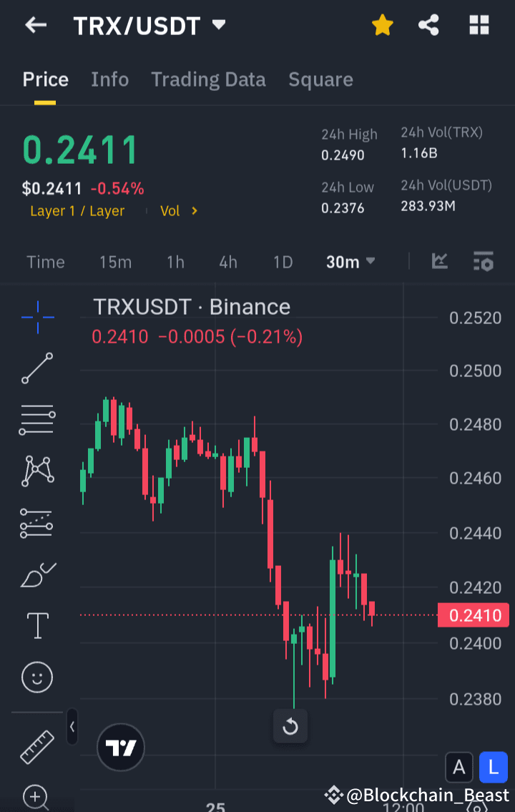Reset the chart view with refresh button
The image size is (515, 812).
click(290, 726)
